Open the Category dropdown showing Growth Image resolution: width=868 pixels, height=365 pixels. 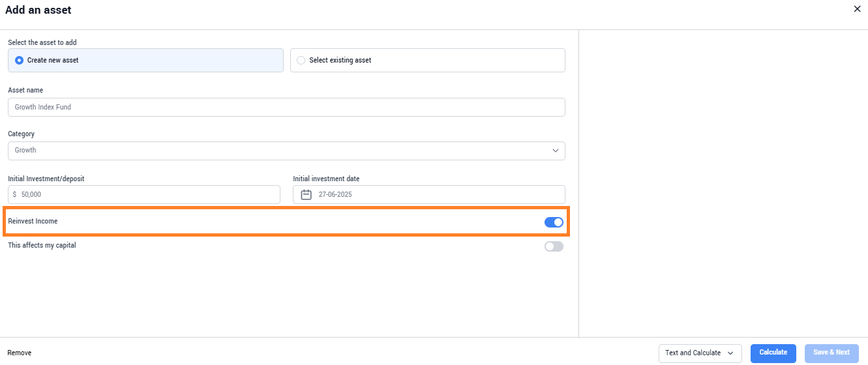coord(286,151)
